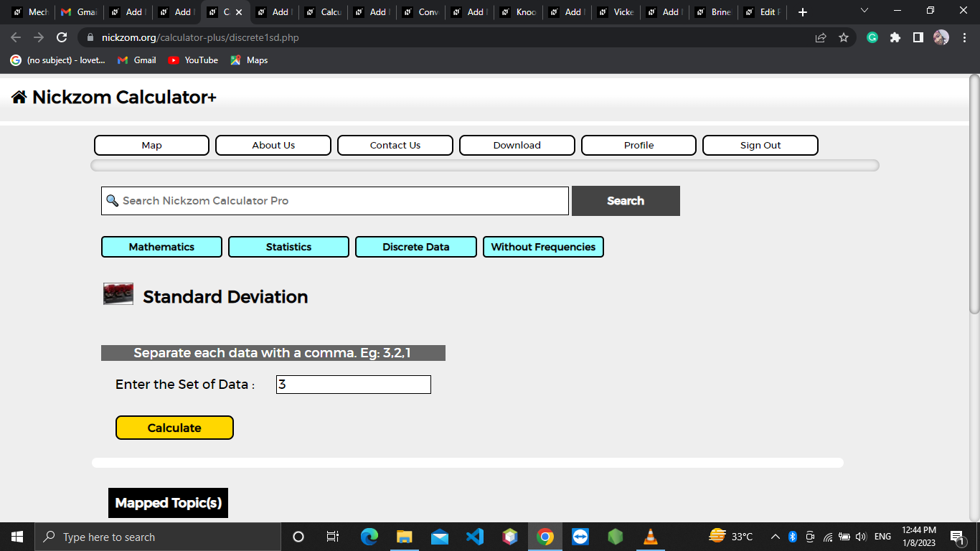
Task: Open the Extensions puzzle-piece icon
Action: click(895, 37)
